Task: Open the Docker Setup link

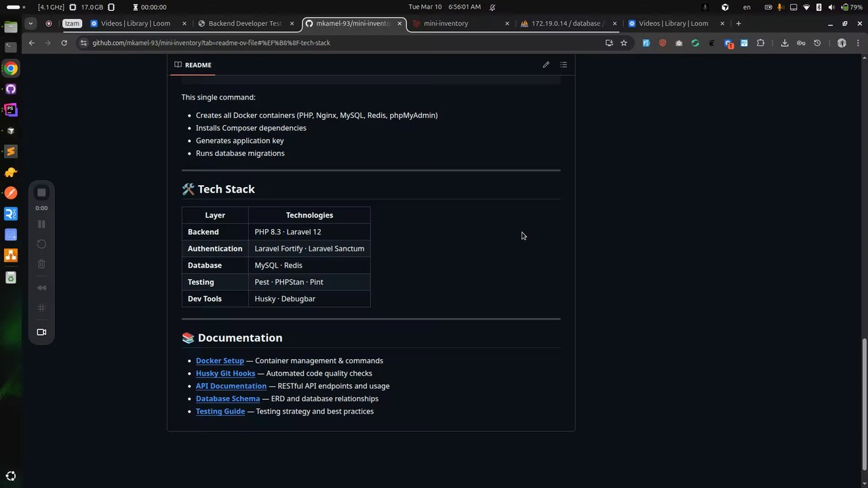Action: 220,361
